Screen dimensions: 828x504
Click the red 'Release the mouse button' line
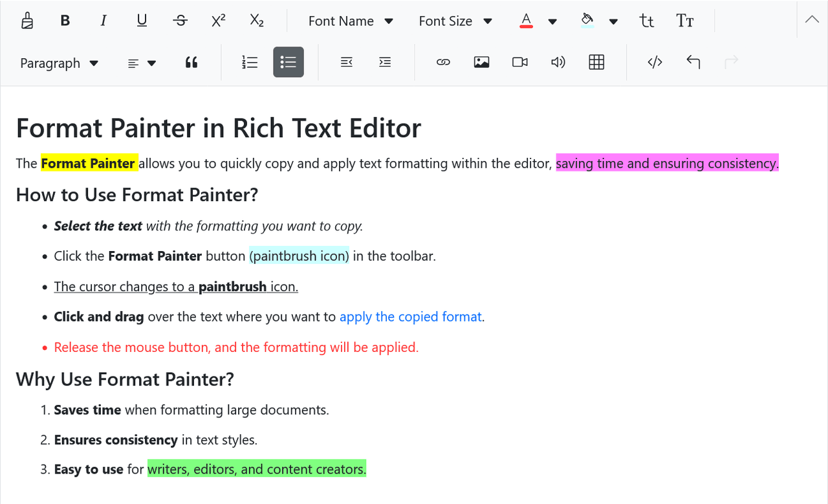pos(236,347)
